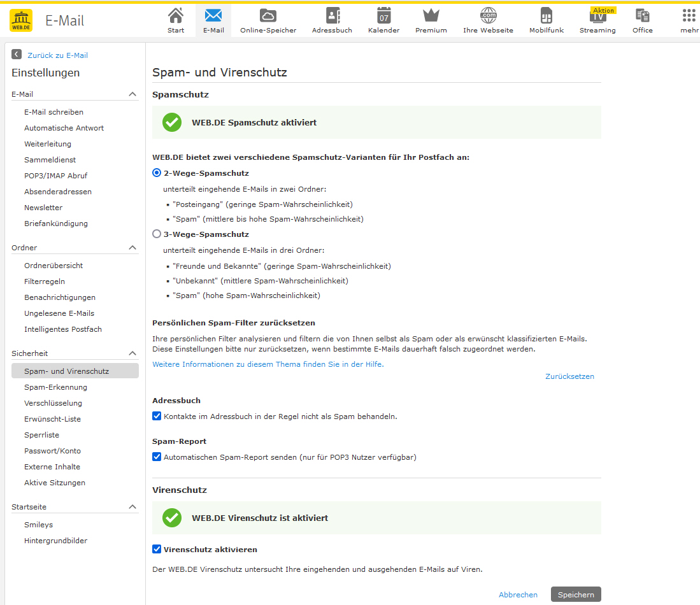Click the Speichern button
Image resolution: width=700 pixels, height=605 pixels.
(x=576, y=594)
